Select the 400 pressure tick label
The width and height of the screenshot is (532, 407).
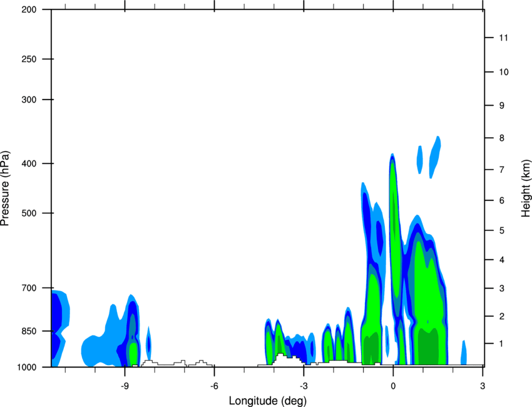pyautogui.click(x=29, y=163)
